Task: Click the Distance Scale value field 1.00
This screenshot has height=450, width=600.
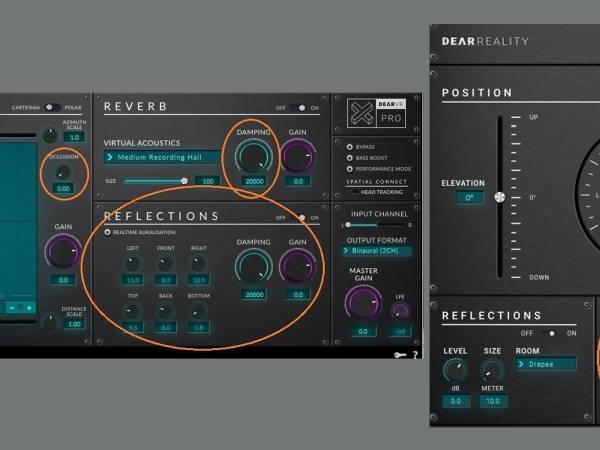Action: pos(74,324)
